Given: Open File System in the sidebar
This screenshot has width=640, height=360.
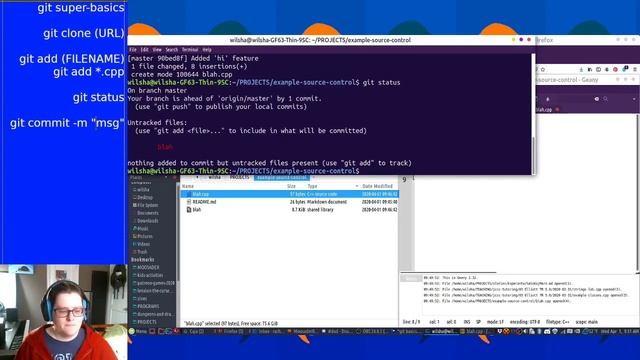Looking at the screenshot, I should (x=147, y=205).
